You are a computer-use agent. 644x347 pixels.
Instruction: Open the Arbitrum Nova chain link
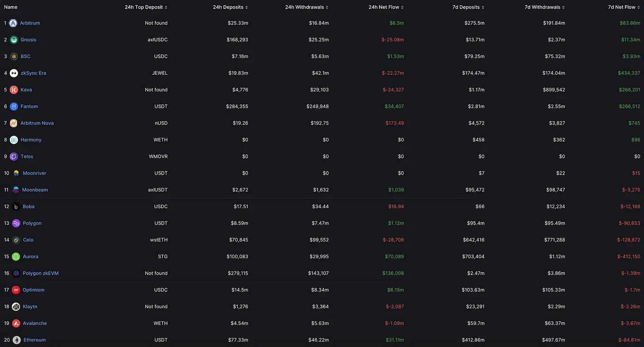coord(37,123)
